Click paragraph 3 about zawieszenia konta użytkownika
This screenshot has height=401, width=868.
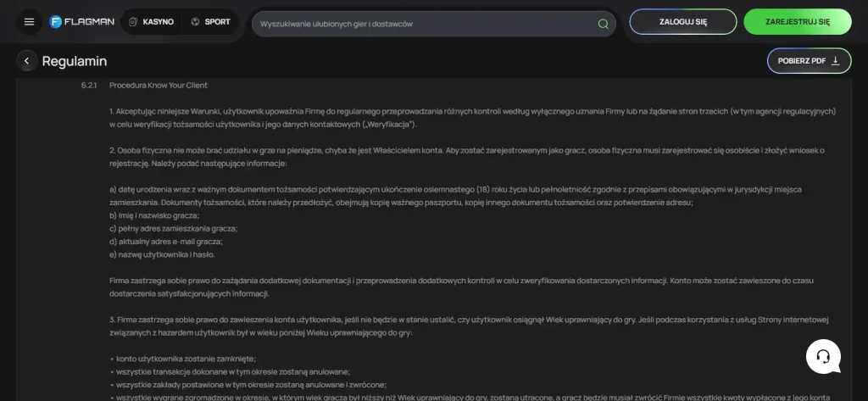click(x=469, y=326)
